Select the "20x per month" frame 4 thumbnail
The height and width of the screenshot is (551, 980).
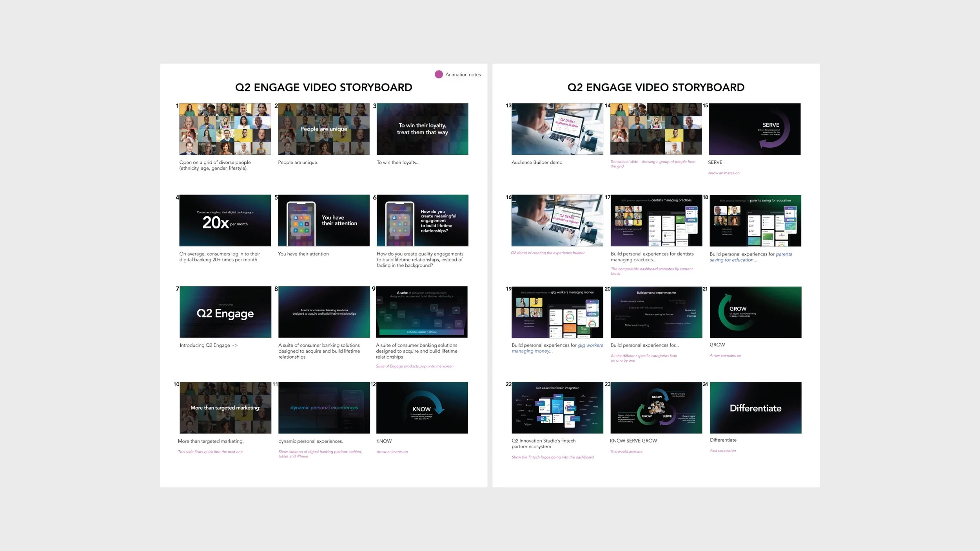225,221
